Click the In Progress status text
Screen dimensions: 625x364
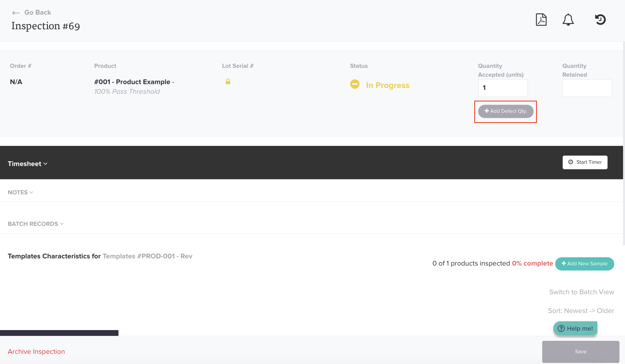[388, 85]
